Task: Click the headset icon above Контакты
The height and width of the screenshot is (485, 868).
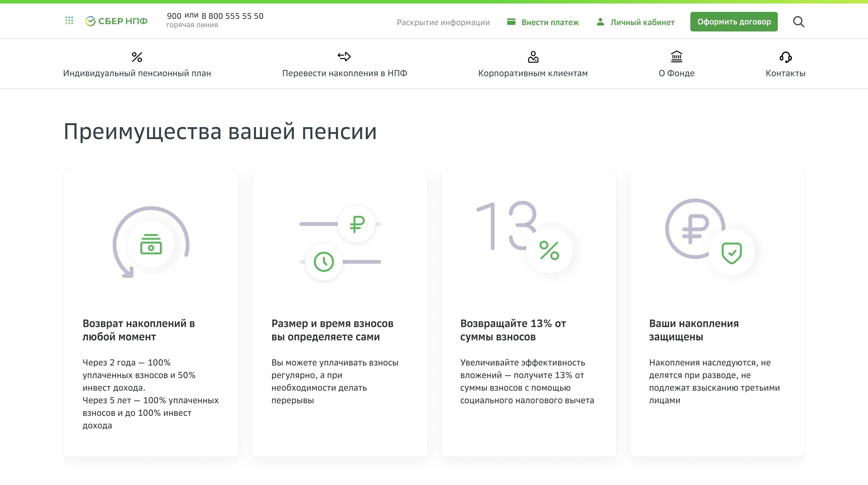Action: click(x=785, y=57)
